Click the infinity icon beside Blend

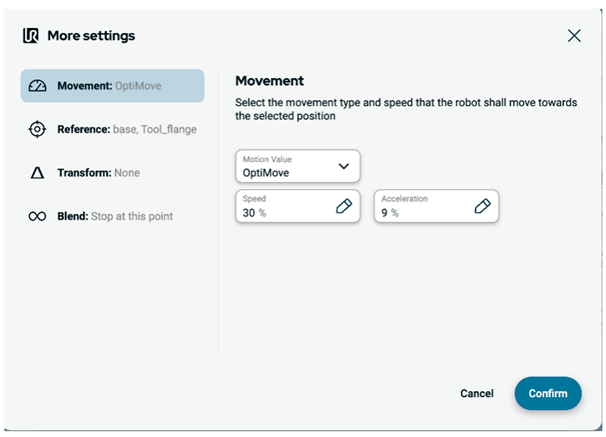38,216
